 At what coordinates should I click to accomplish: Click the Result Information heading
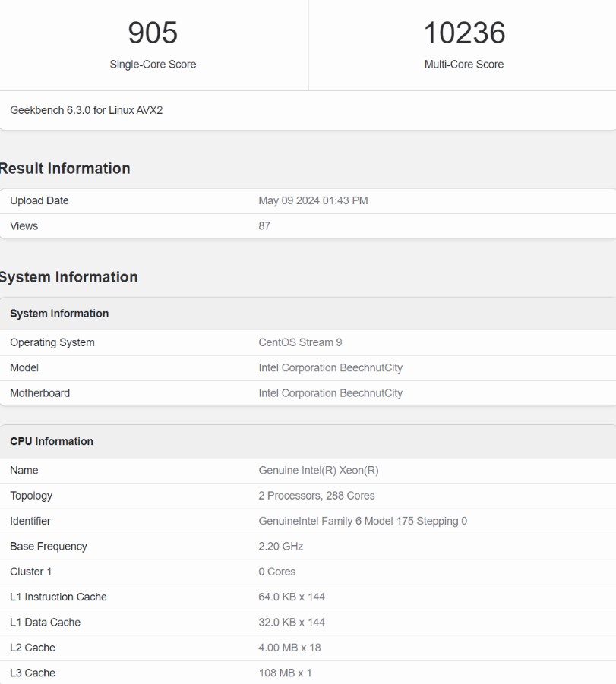pyautogui.click(x=65, y=169)
